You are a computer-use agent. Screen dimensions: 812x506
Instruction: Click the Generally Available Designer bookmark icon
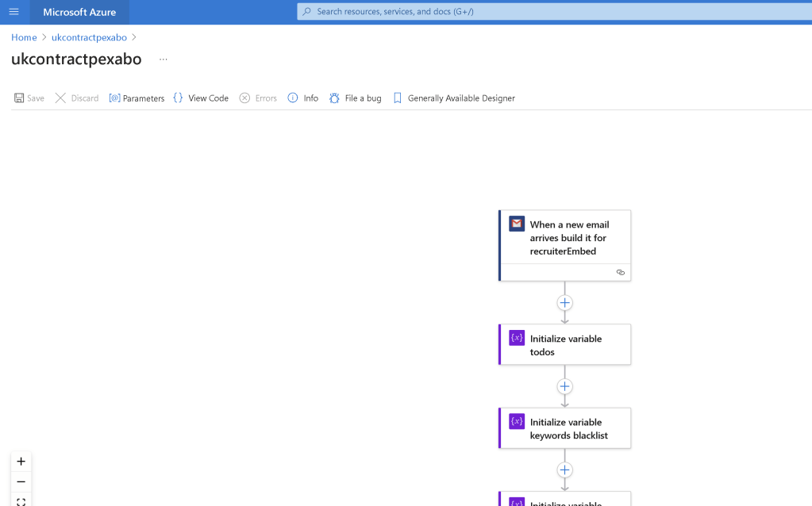coord(397,98)
